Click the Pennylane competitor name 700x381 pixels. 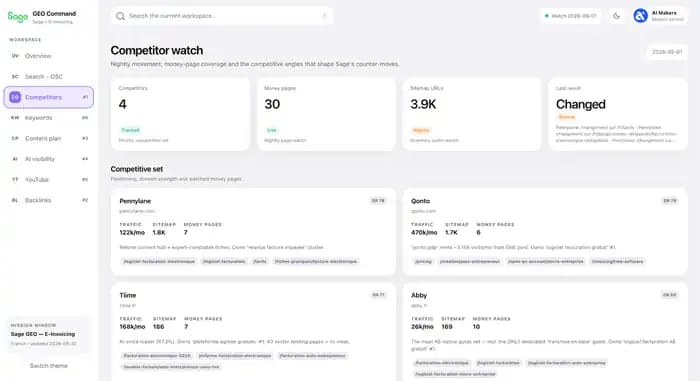135,201
